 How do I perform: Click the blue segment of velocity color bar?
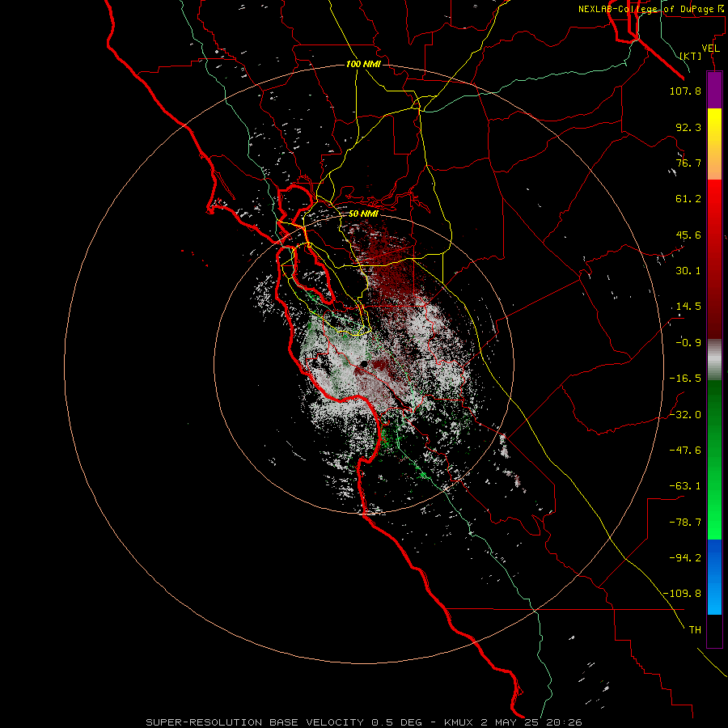pos(714,577)
